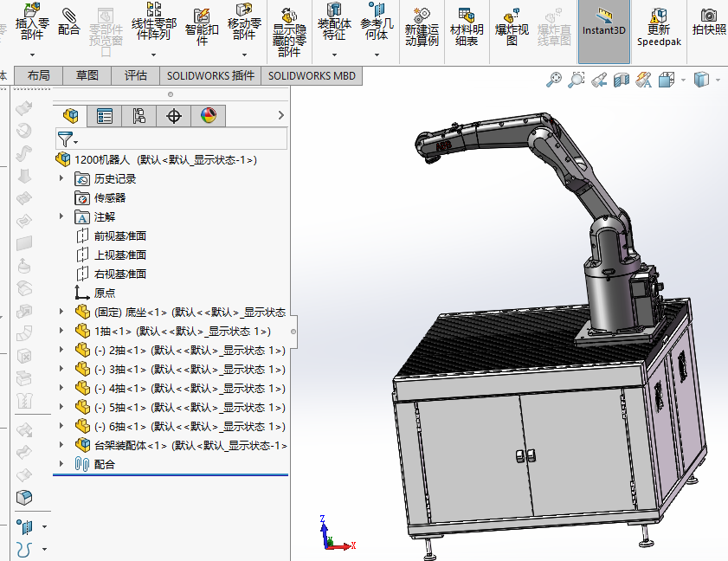Image resolution: width=728 pixels, height=561 pixels.
Task: Toggle Section View icon
Action: click(x=622, y=80)
